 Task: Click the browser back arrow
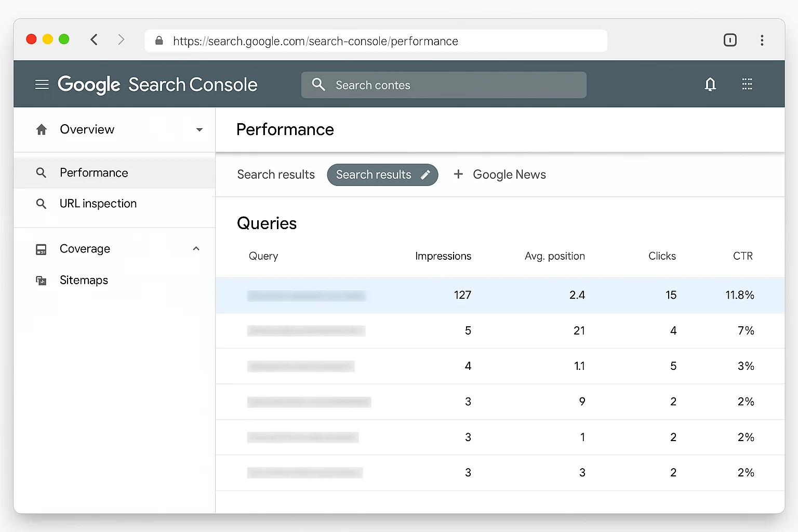pyautogui.click(x=94, y=39)
